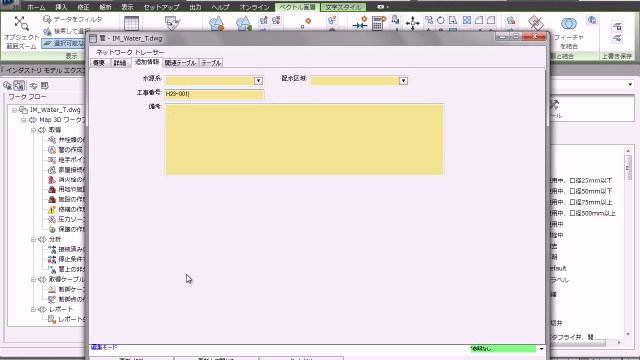640x360 pixels.
Task: Click the lower icon in 上書き保存 panel
Action: (617, 38)
